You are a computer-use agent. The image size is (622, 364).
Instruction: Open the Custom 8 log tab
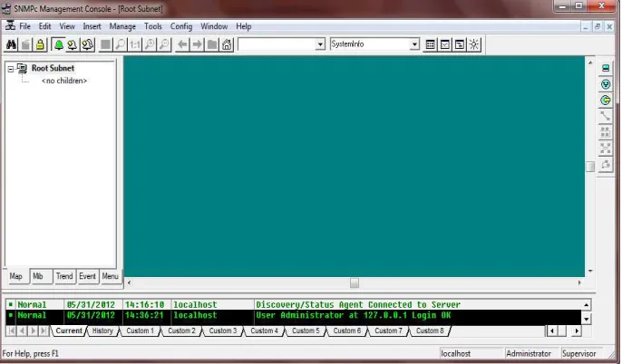tap(430, 330)
